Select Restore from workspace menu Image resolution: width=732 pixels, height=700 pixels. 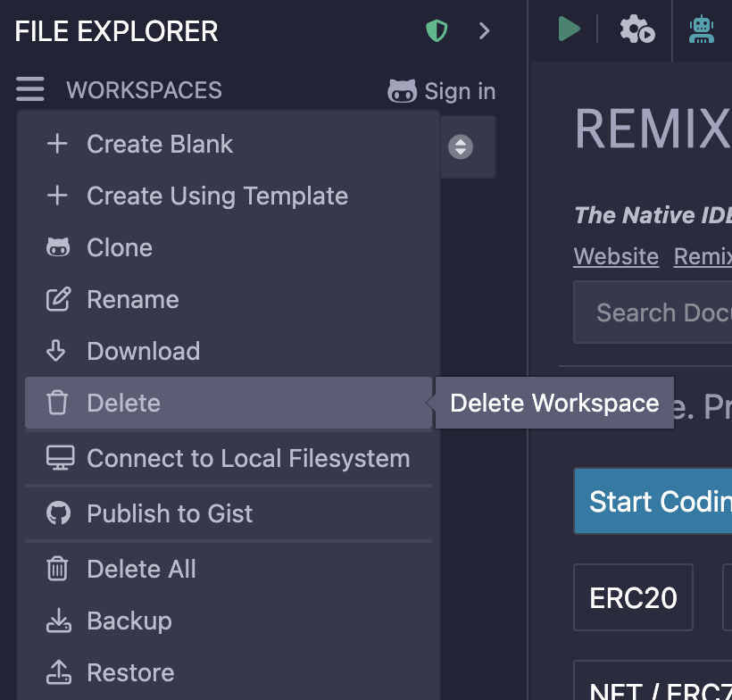click(229, 672)
